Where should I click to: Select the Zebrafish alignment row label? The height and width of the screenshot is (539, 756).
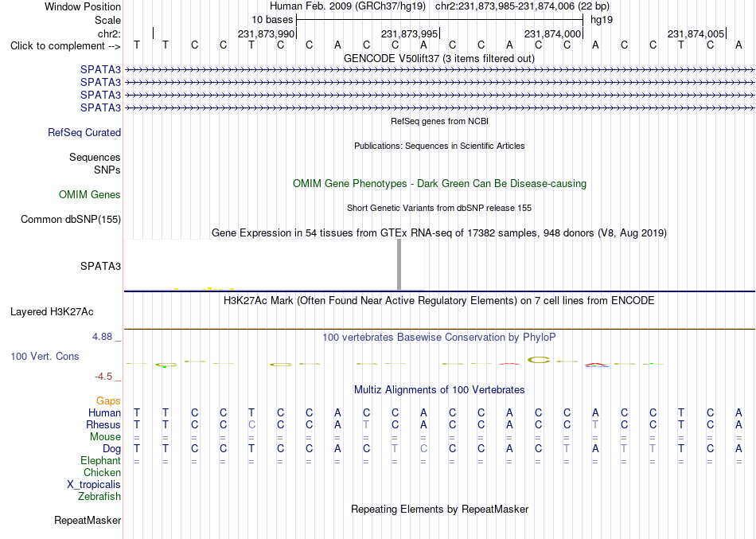click(x=99, y=497)
